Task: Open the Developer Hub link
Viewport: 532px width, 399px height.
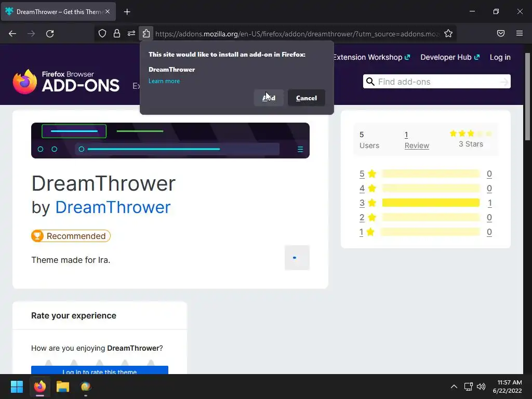Action: coord(450,57)
